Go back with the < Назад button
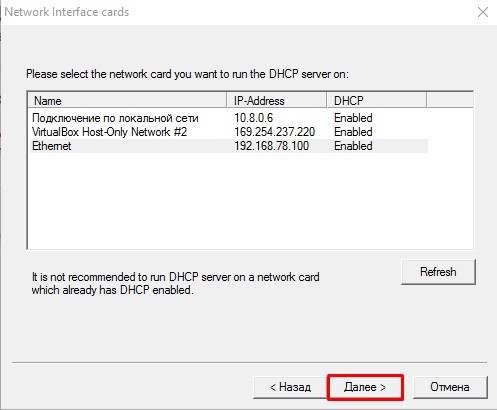The width and height of the screenshot is (497, 410). tap(290, 387)
